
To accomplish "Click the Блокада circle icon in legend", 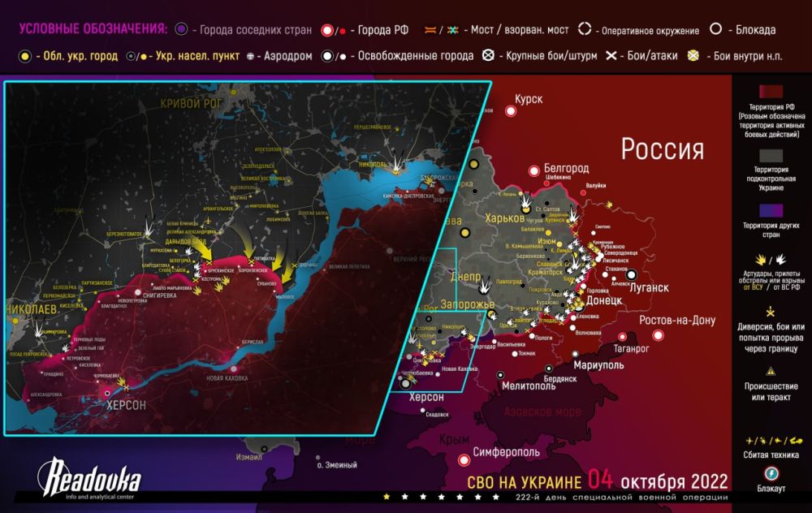I will tap(715, 30).
